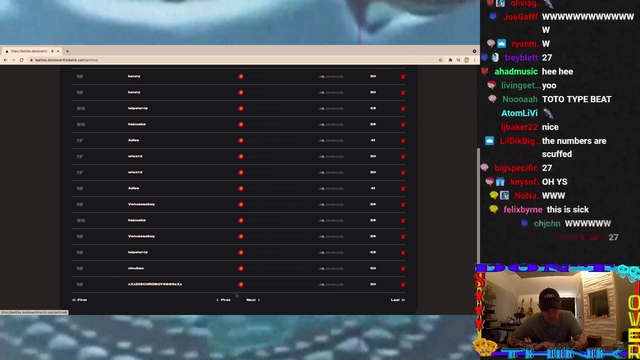
Task: Click red circle button in lelpeleroy 20 row
Action: click(241, 109)
